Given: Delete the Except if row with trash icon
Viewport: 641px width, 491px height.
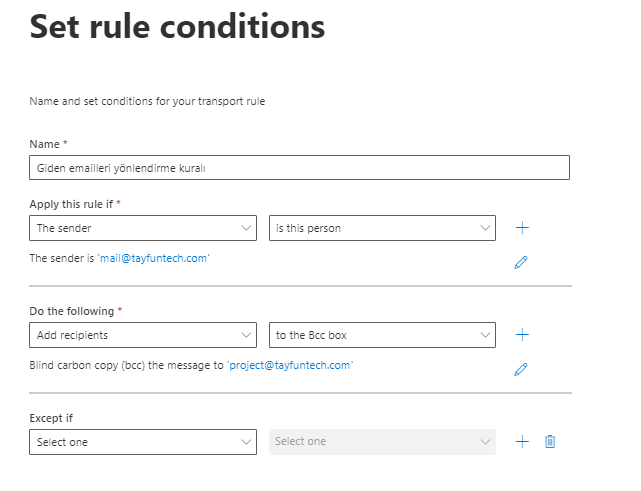Looking at the screenshot, I should (550, 441).
